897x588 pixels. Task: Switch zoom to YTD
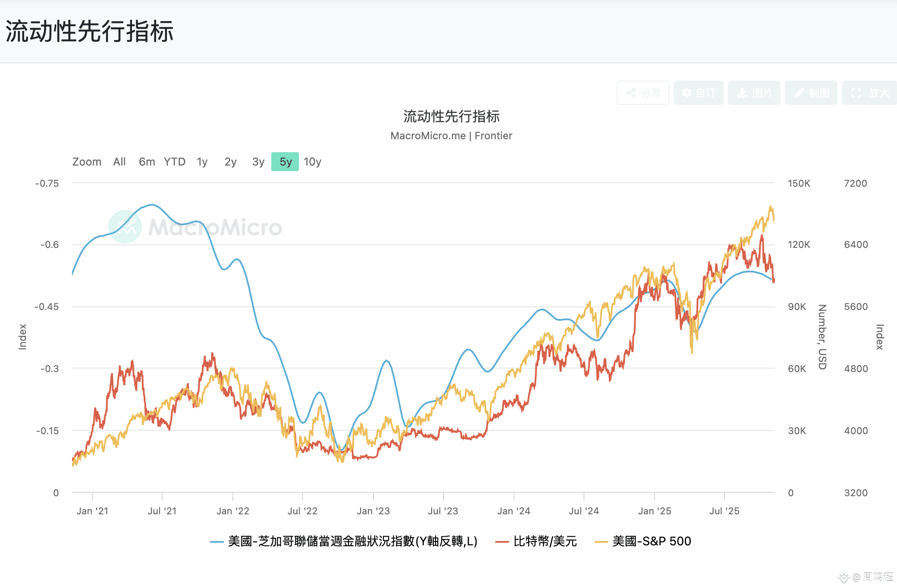click(174, 162)
